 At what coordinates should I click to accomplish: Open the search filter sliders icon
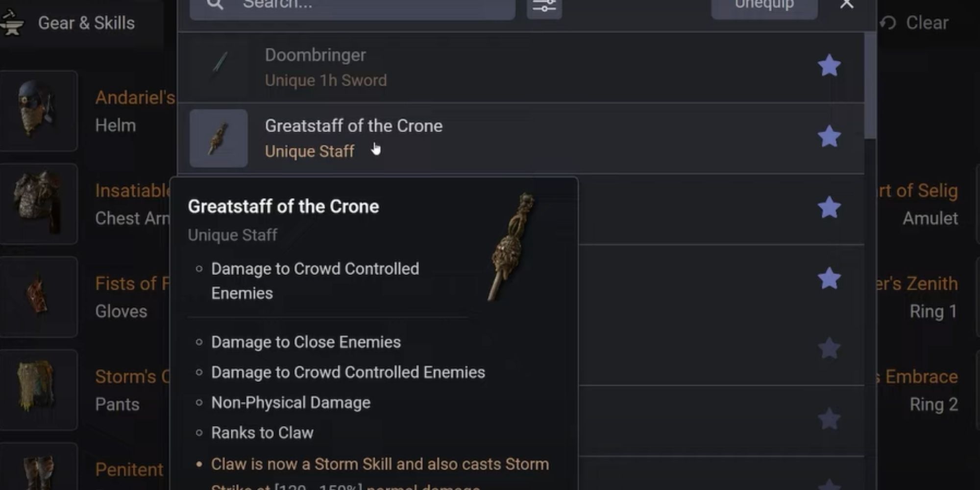coord(544,6)
